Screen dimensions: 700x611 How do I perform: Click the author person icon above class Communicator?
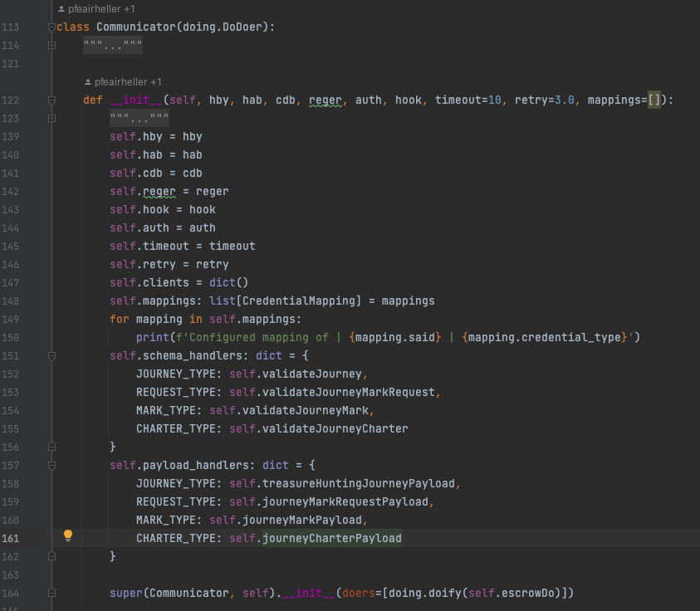point(61,9)
